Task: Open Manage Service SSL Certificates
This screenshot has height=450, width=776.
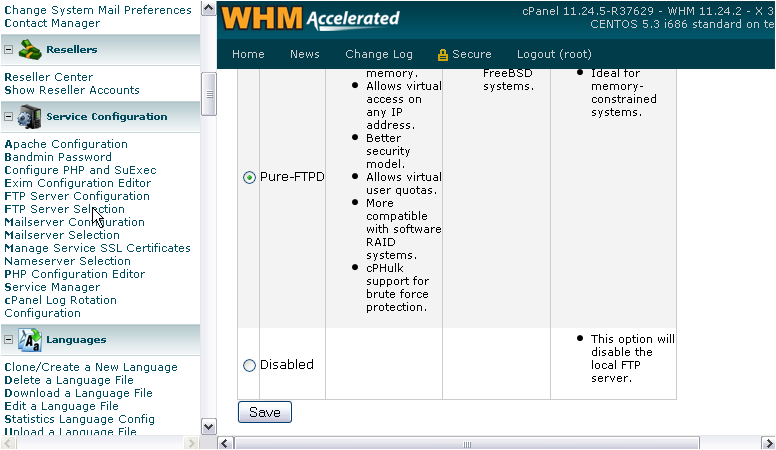Action: pyautogui.click(x=97, y=248)
